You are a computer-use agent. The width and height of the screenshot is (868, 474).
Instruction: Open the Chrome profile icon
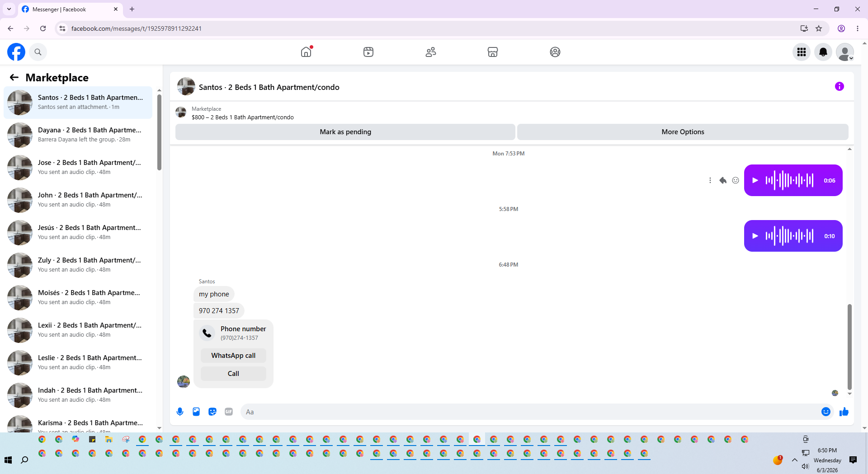tap(841, 28)
